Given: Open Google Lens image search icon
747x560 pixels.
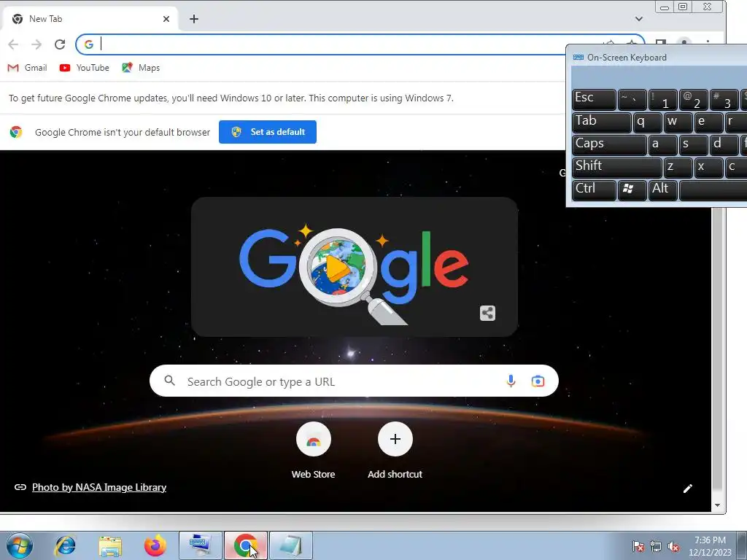Looking at the screenshot, I should [538, 381].
